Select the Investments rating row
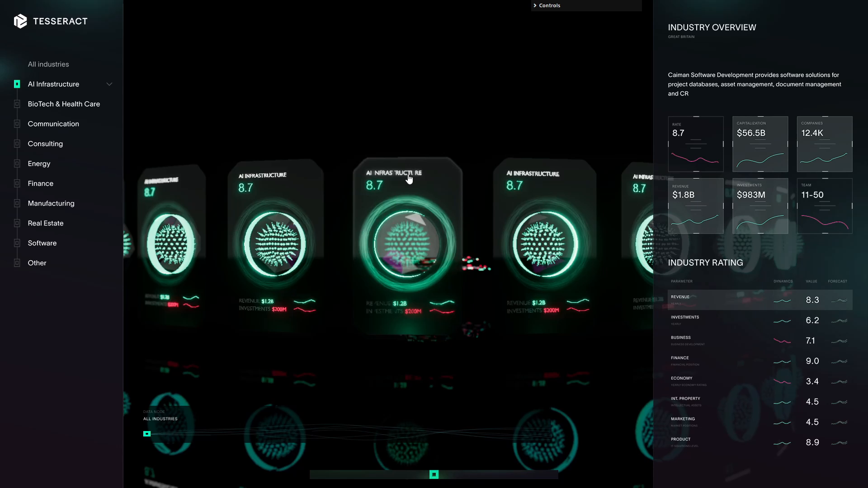The width and height of the screenshot is (868, 488). pyautogui.click(x=760, y=320)
